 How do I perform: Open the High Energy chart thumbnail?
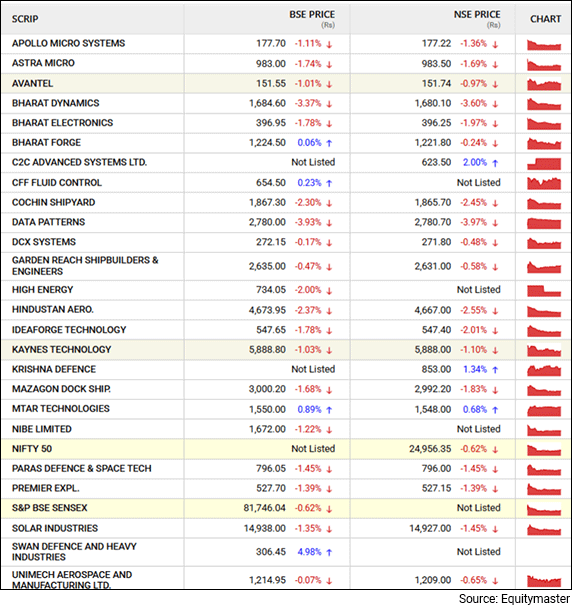tap(544, 291)
